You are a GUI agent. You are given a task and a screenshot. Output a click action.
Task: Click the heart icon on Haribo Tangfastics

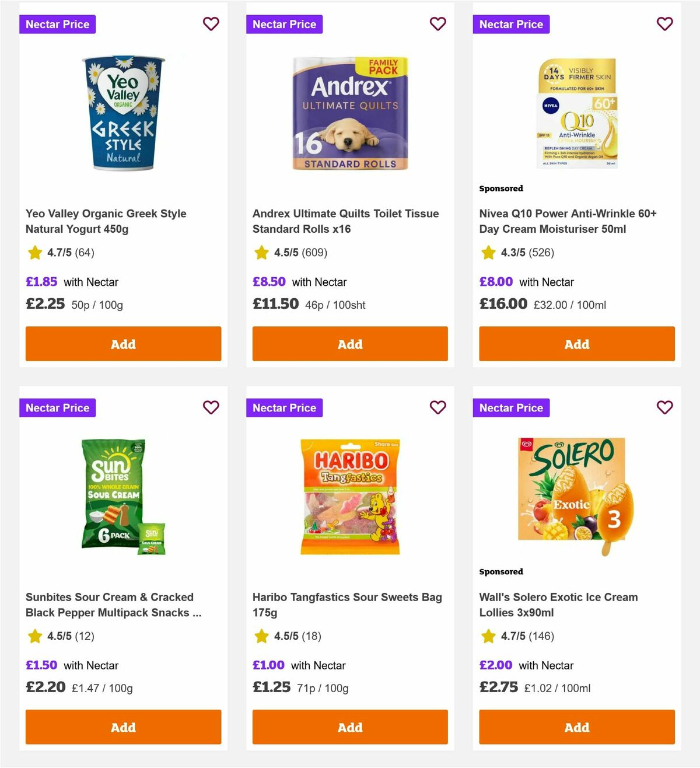point(437,407)
